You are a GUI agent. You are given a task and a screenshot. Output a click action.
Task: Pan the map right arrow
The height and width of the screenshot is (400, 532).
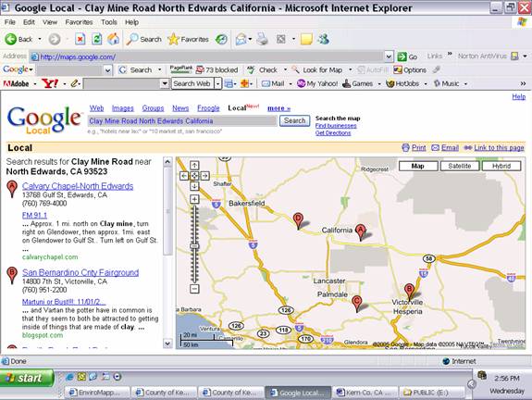pyautogui.click(x=204, y=176)
